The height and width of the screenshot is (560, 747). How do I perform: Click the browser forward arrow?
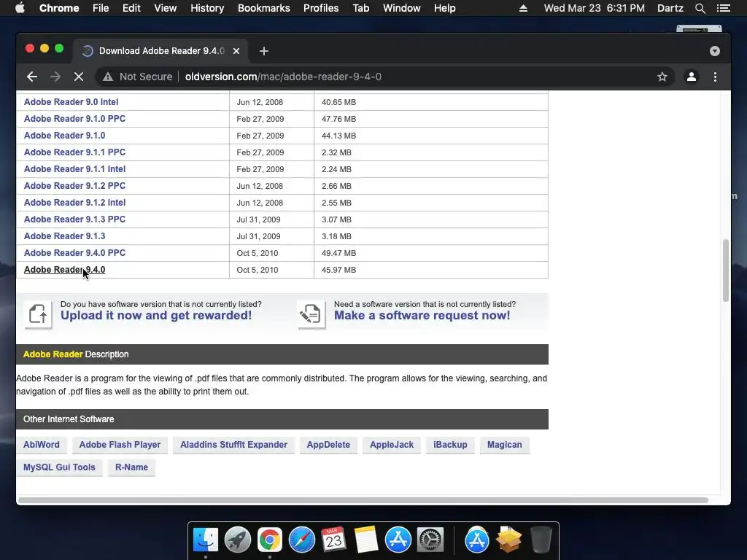coord(55,77)
